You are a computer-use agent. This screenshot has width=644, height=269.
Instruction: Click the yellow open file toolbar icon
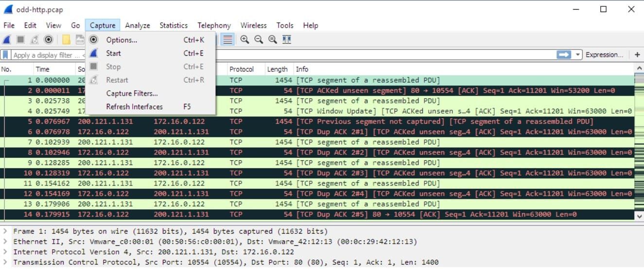pos(66,40)
